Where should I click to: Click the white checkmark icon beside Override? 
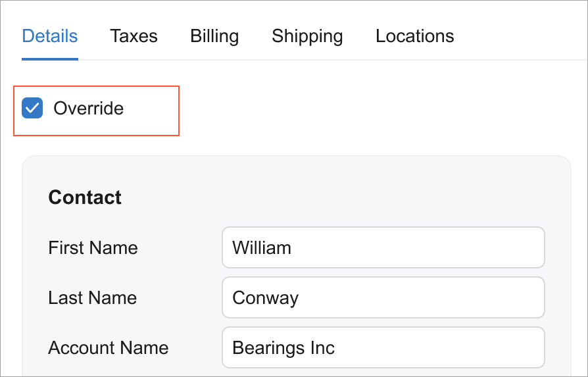click(x=32, y=108)
